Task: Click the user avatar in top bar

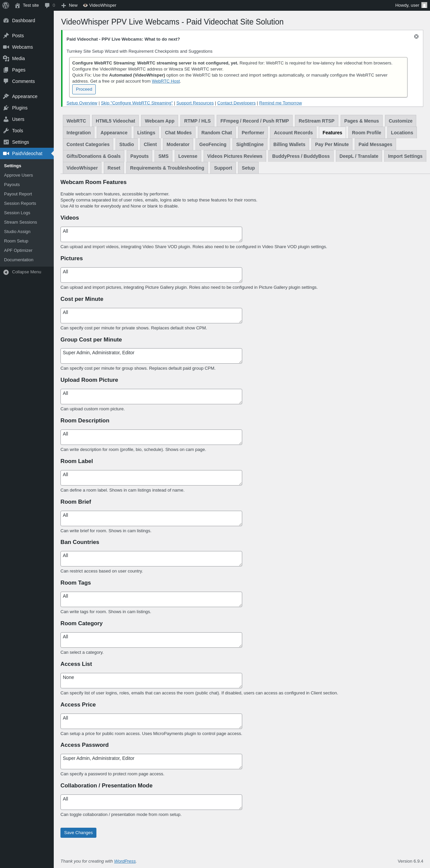Action: [424, 5]
